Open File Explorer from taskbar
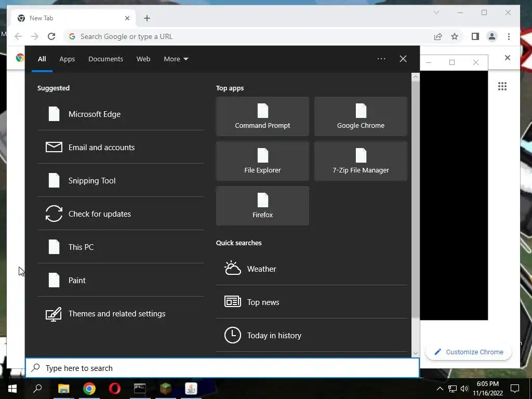The width and height of the screenshot is (532, 399). tap(63, 389)
